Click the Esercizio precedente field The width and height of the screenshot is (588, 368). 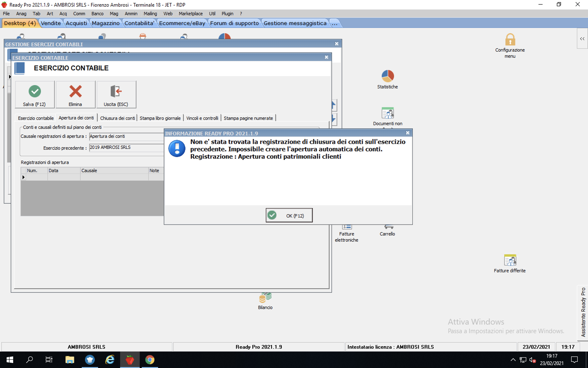(x=127, y=147)
